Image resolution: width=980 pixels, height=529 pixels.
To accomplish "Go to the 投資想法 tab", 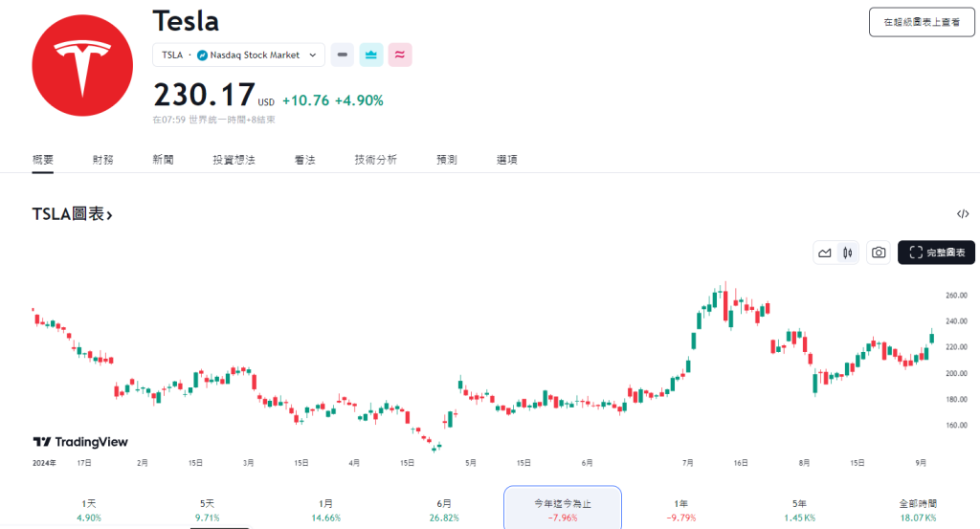I will [x=234, y=160].
